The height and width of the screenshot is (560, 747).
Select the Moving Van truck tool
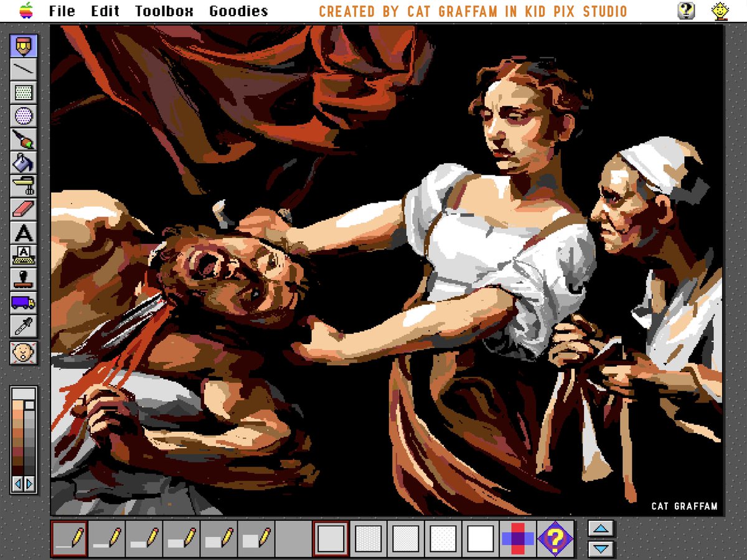pyautogui.click(x=24, y=302)
